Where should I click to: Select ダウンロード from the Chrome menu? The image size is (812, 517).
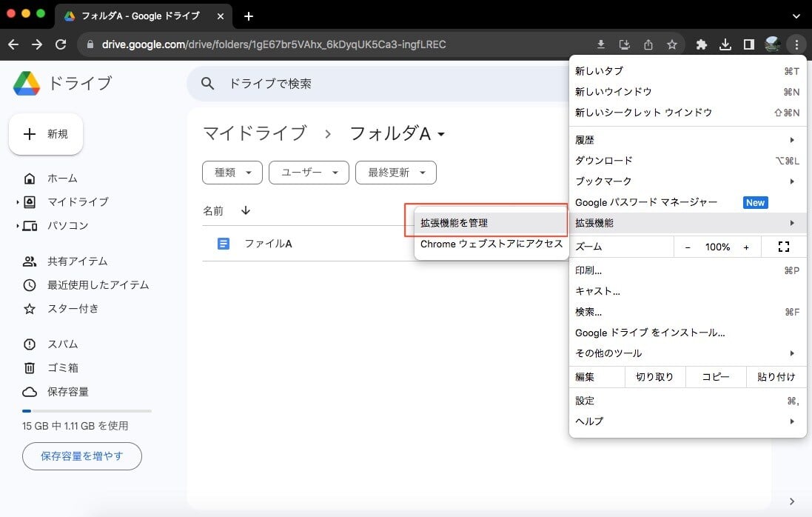click(688, 161)
